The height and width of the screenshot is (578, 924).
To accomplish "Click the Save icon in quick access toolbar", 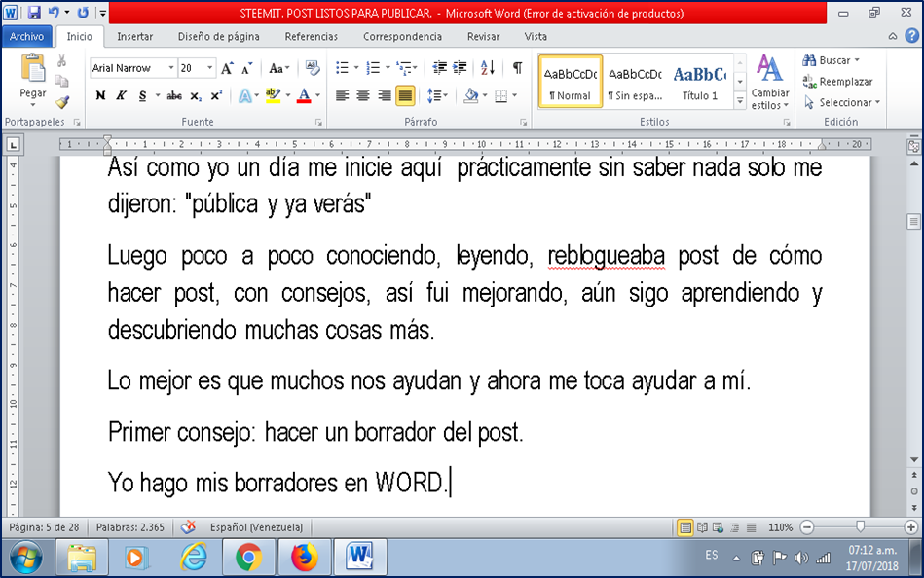I will click(33, 13).
